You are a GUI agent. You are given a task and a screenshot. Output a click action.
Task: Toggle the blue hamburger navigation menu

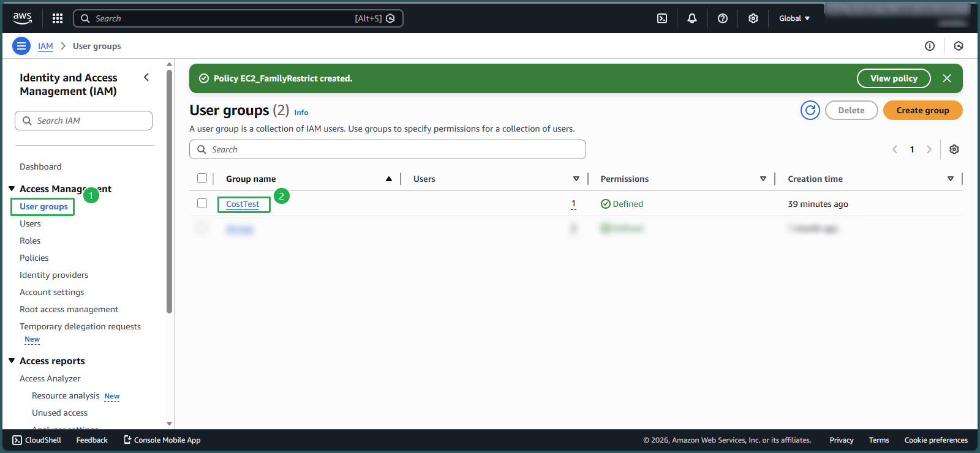21,46
